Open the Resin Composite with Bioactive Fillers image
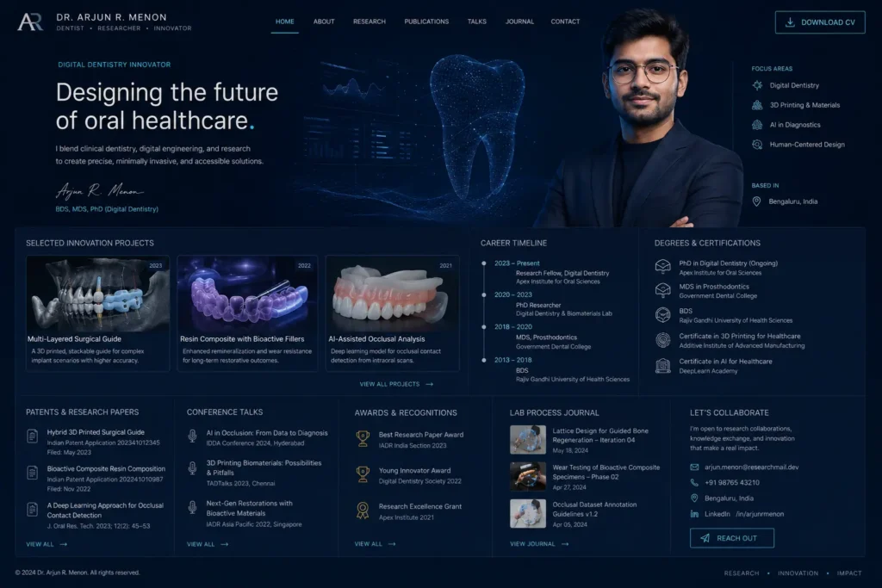Image resolution: width=882 pixels, height=588 pixels. click(247, 294)
